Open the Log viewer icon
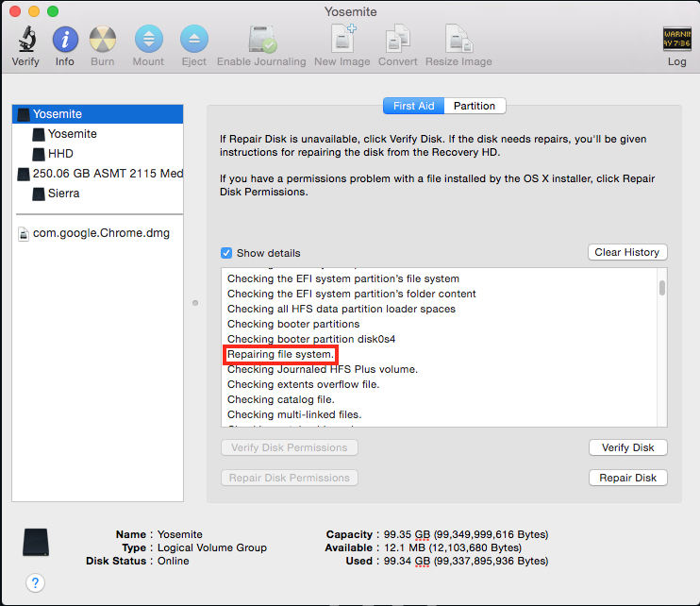 [676, 39]
